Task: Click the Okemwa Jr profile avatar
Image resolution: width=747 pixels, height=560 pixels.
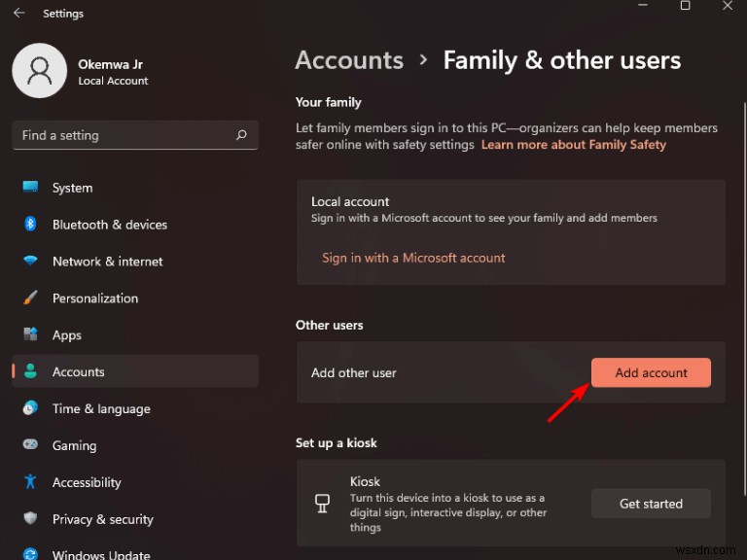Action: (x=40, y=70)
